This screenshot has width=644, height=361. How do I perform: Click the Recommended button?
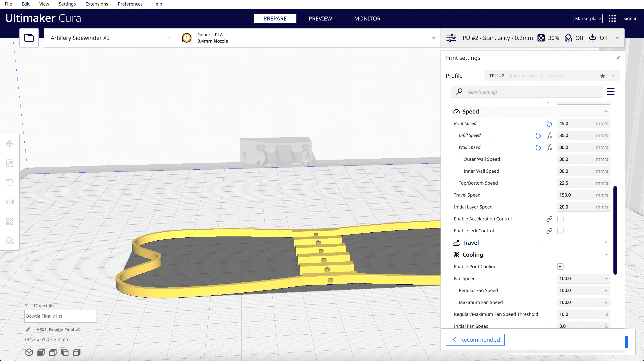pos(475,340)
